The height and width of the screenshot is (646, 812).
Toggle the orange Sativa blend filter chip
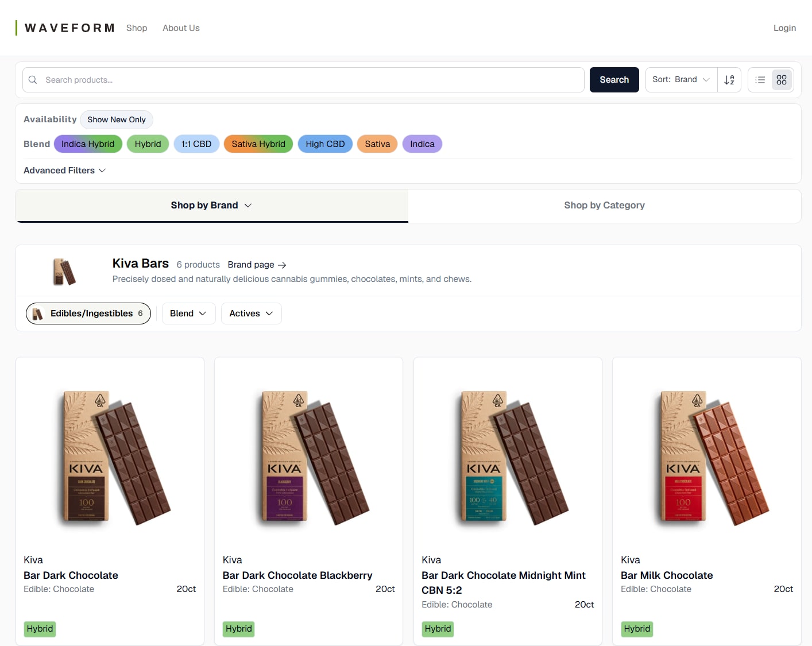[x=377, y=144]
